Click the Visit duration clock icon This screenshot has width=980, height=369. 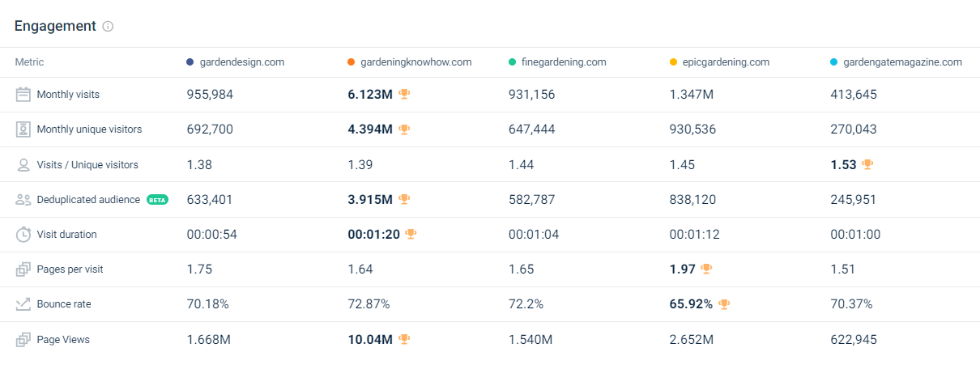[23, 235]
